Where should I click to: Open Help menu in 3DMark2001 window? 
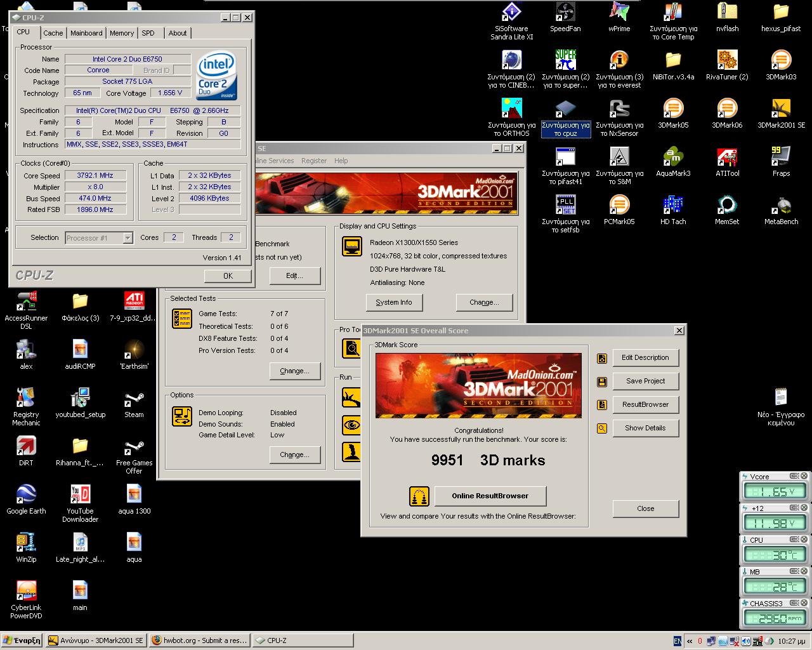341,161
